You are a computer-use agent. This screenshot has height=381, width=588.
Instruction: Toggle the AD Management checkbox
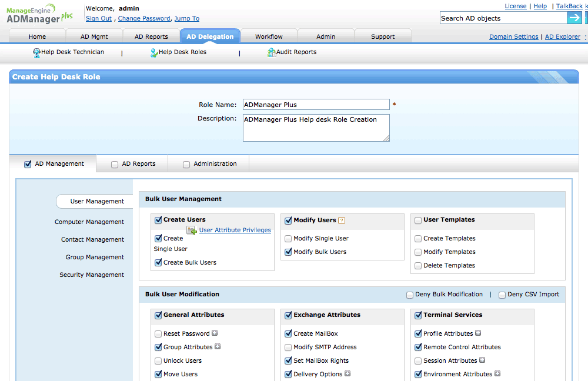(x=28, y=164)
